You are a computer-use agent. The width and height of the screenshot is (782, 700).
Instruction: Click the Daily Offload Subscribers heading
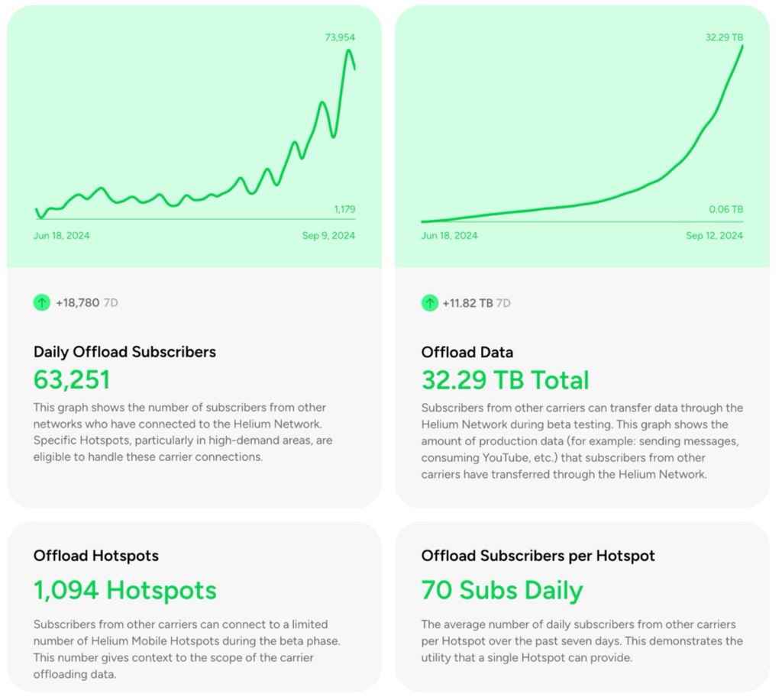(124, 352)
